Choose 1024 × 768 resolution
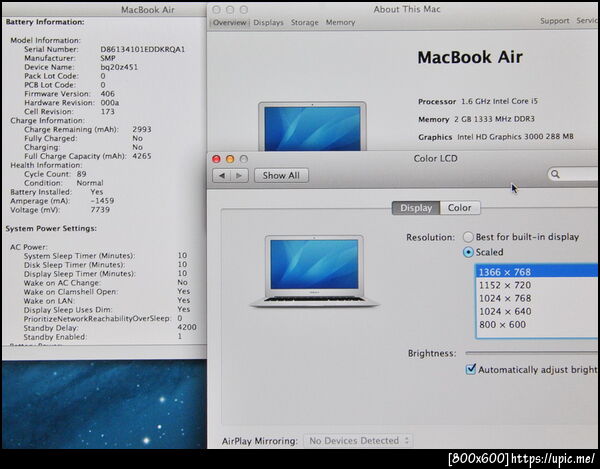 (x=536, y=298)
